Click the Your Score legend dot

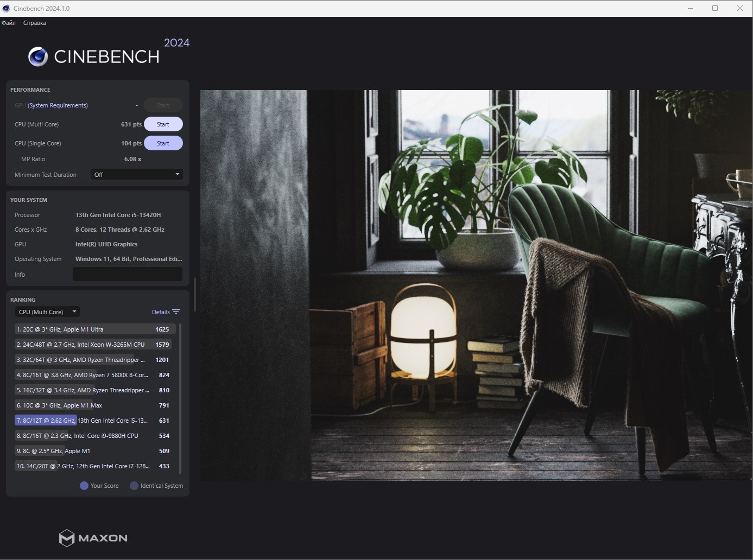(x=84, y=486)
